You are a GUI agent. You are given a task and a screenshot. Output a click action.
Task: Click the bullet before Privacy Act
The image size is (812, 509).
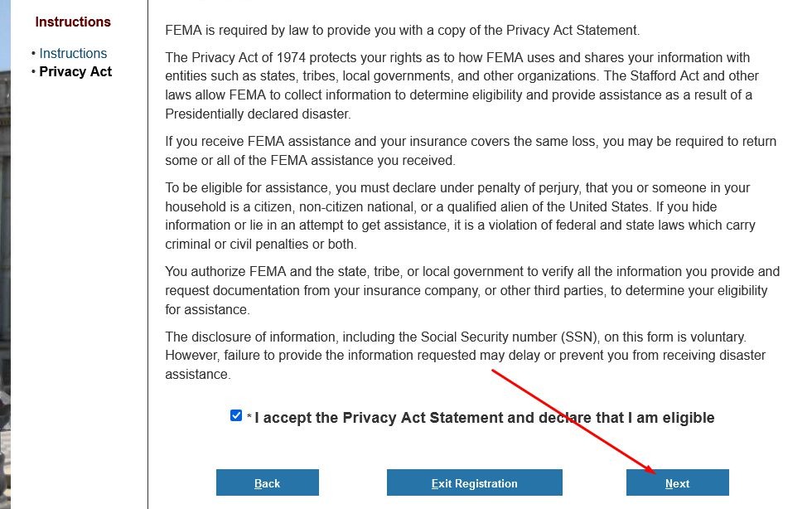click(x=33, y=72)
